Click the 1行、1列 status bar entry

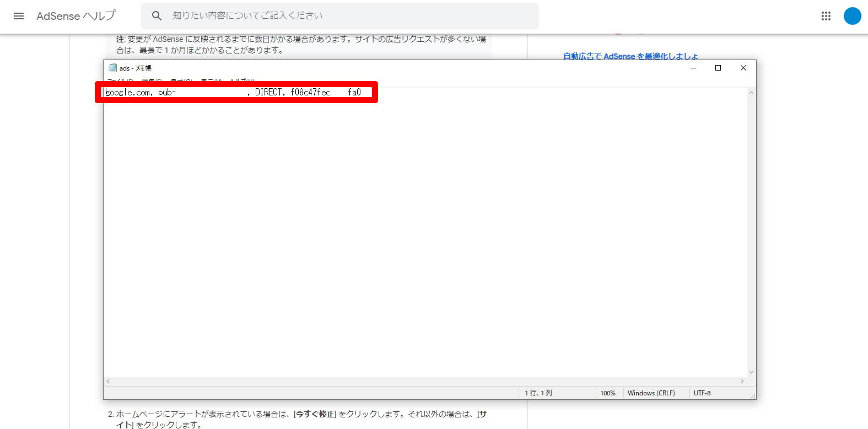pyautogui.click(x=538, y=393)
